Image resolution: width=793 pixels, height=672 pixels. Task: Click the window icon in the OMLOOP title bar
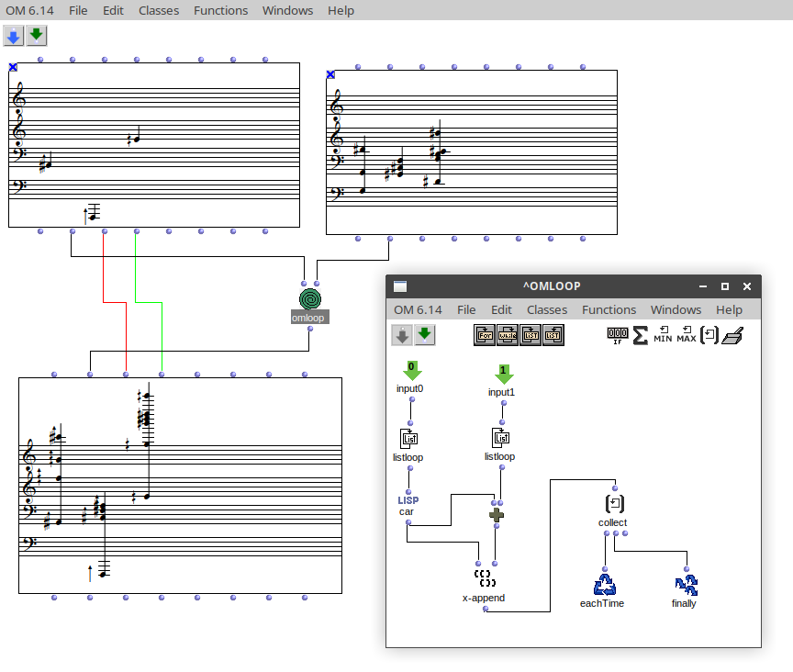pos(400,286)
